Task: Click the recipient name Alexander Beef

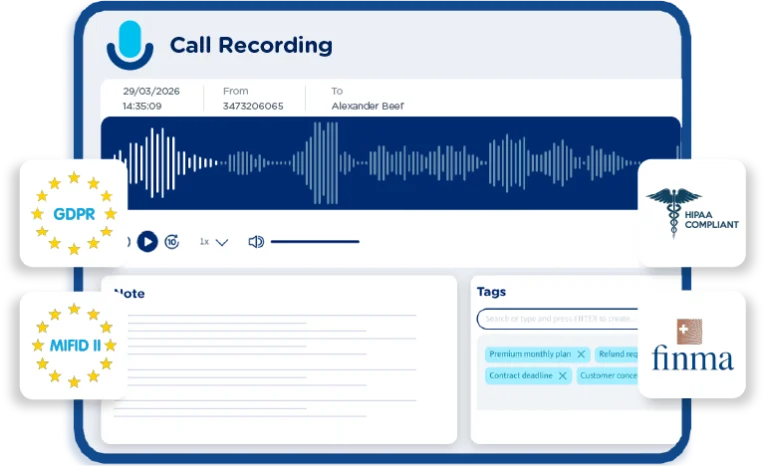Action: (367, 106)
